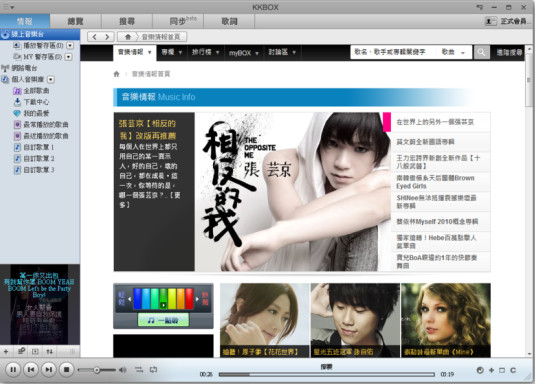Screen dimensions: 535x384
Task: Click the green 一點聆 button
Action: (163, 320)
